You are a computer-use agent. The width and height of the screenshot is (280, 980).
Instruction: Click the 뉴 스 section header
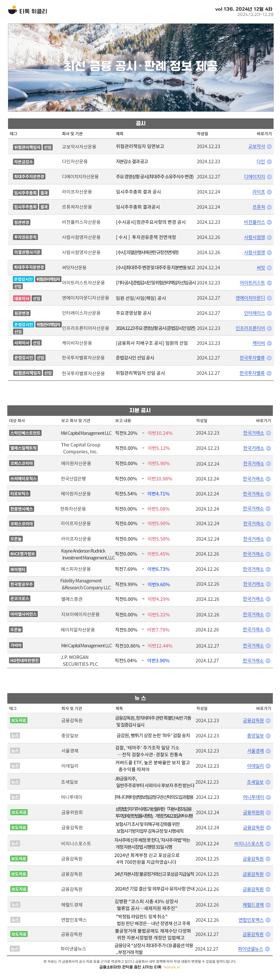click(140, 698)
